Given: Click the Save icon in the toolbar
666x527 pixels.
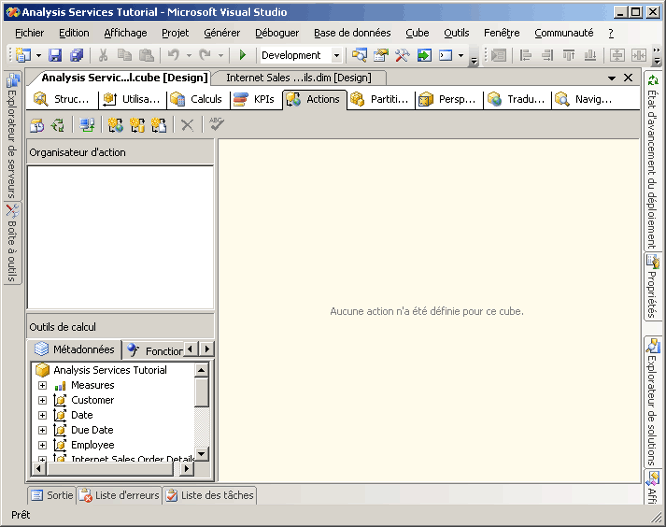Looking at the screenshot, I should point(55,55).
